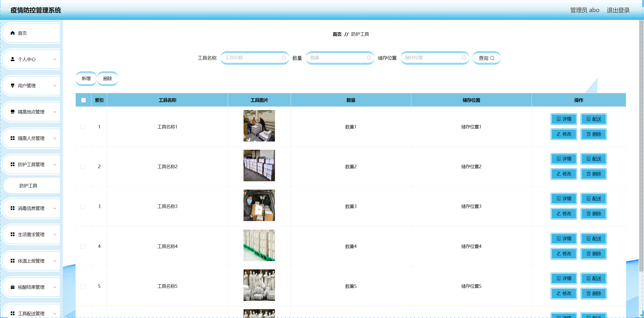The image size is (644, 318).
Task: Click the document icon on row 2 详情
Action: pos(559,159)
